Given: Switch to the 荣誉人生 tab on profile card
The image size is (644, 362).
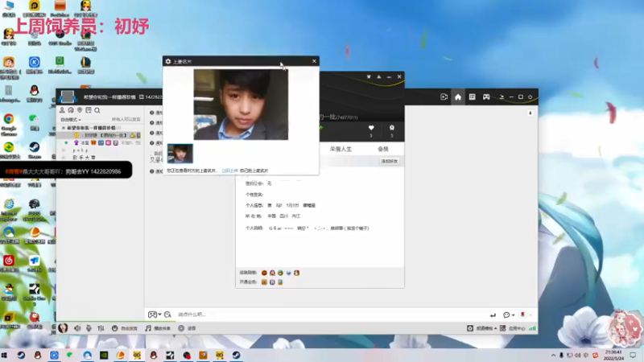Looking at the screenshot, I should tap(341, 149).
